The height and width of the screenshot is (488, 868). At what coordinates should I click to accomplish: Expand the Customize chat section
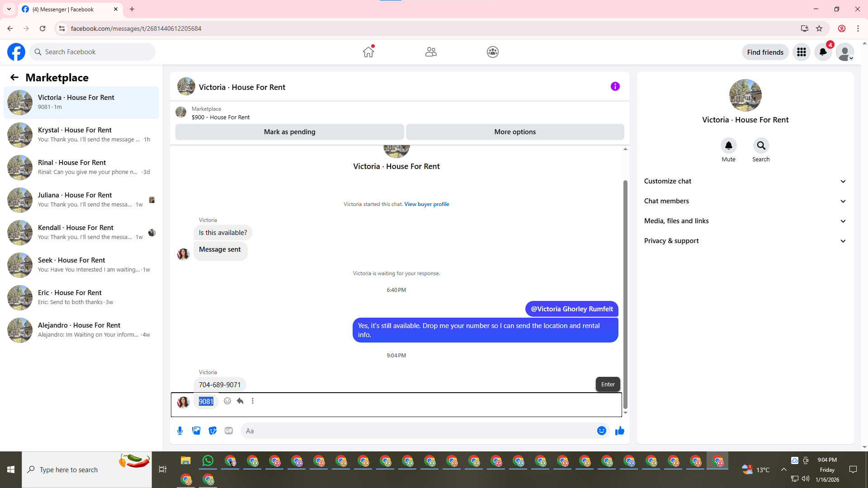pyautogui.click(x=745, y=181)
